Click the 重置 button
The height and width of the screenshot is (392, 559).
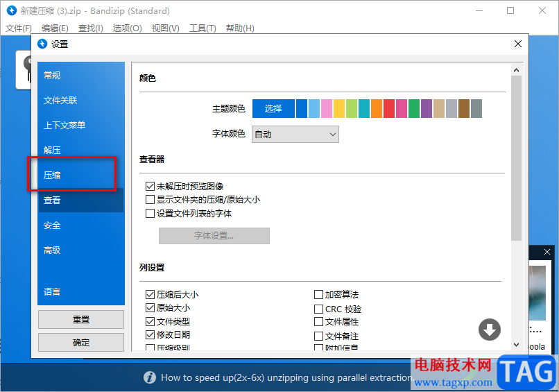click(x=81, y=320)
